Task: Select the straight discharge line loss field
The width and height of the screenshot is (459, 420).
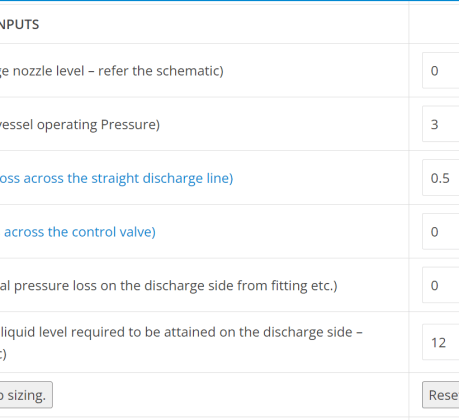Action: click(x=441, y=178)
